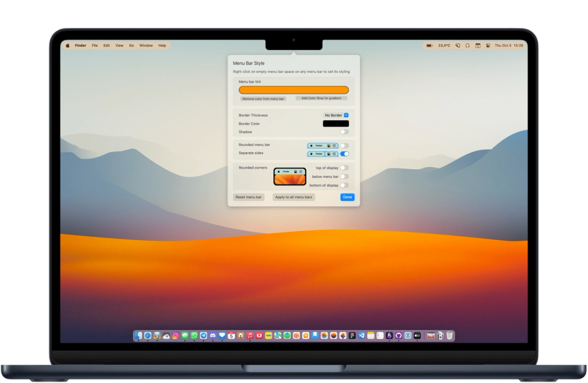Open Instagram in the Dock
This screenshot has height=383, width=588.
pos(175,335)
